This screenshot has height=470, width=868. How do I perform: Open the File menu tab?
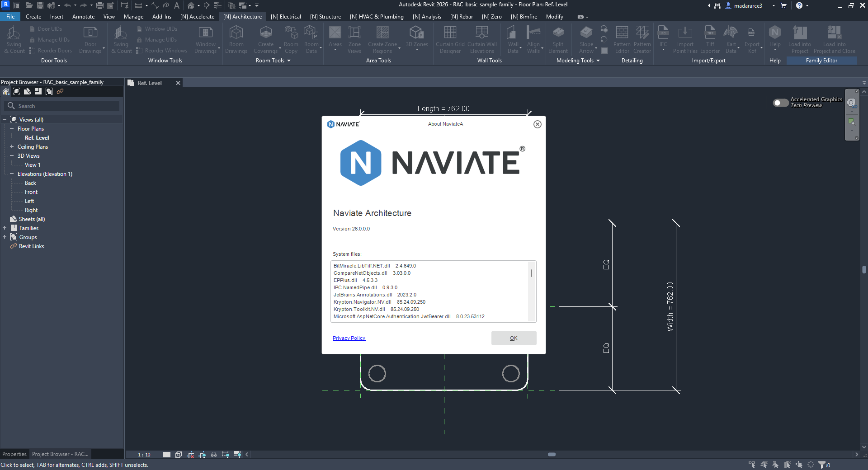pos(10,17)
